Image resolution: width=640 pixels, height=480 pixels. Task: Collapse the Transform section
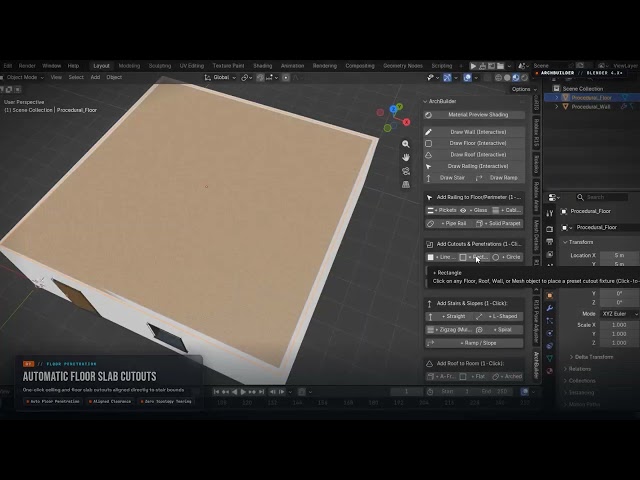[578, 242]
